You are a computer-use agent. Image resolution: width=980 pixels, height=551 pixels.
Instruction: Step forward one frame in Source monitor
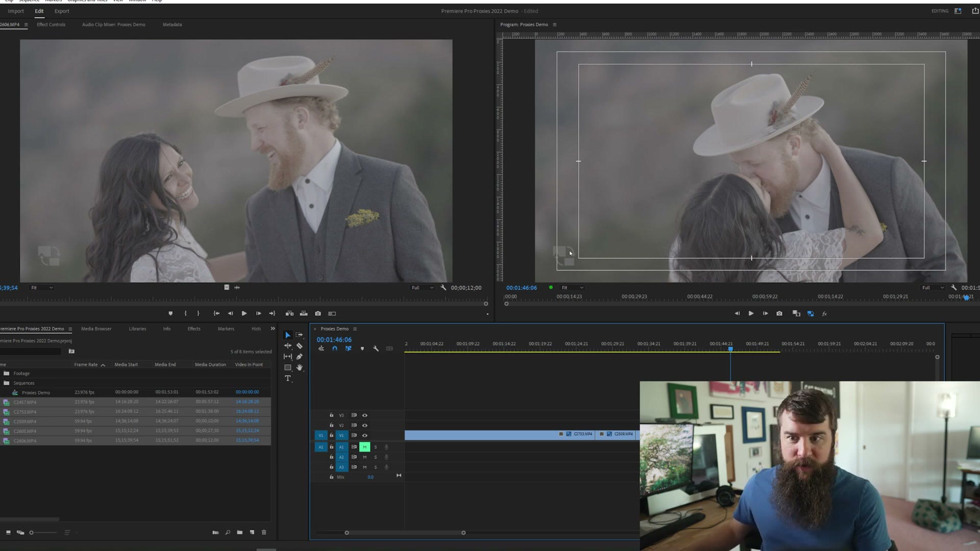pos(258,313)
